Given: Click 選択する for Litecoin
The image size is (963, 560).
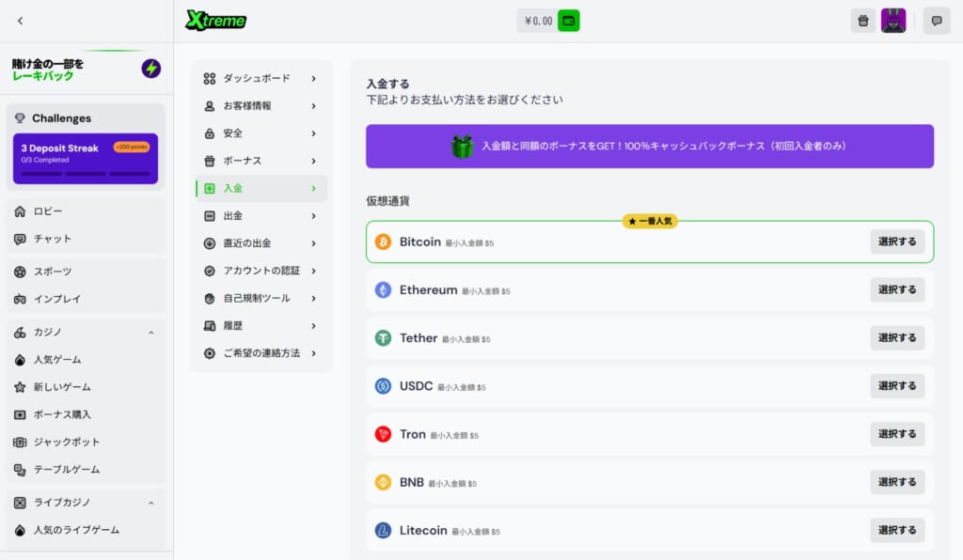Looking at the screenshot, I should pyautogui.click(x=897, y=530).
